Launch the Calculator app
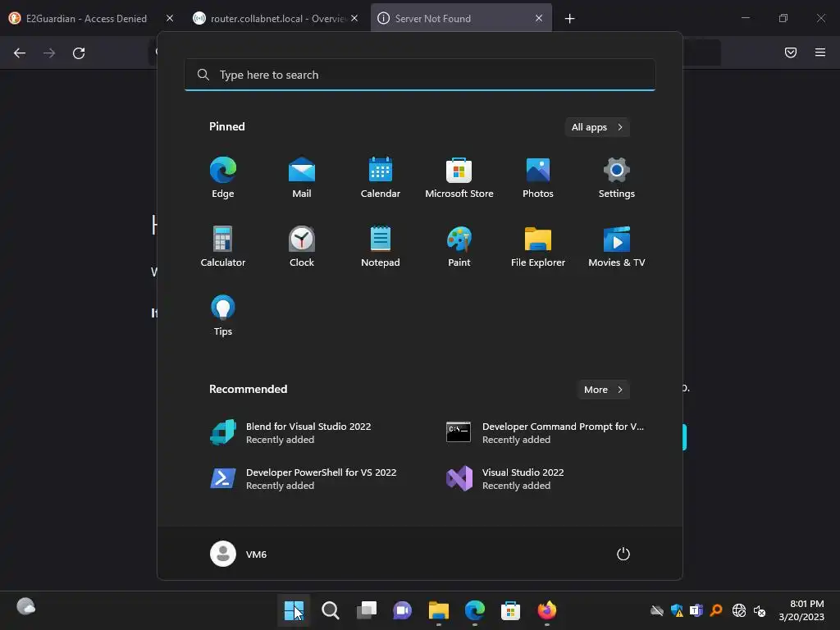Screen dimensions: 840x630 pyautogui.click(x=223, y=246)
